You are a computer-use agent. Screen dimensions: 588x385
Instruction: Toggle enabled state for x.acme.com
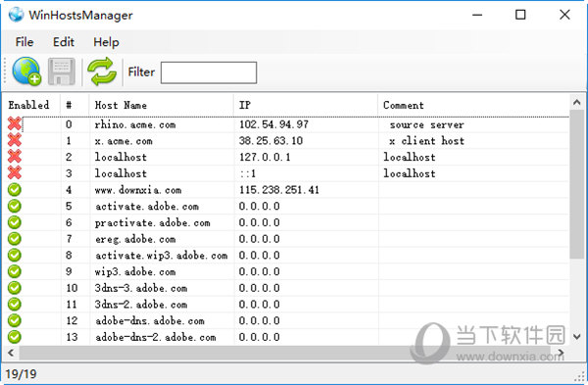pyautogui.click(x=15, y=140)
